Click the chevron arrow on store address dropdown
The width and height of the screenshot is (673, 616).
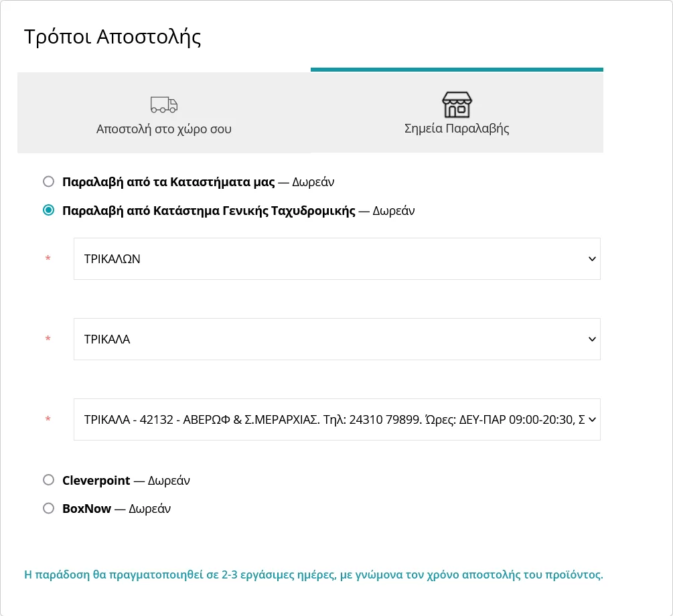click(x=591, y=419)
